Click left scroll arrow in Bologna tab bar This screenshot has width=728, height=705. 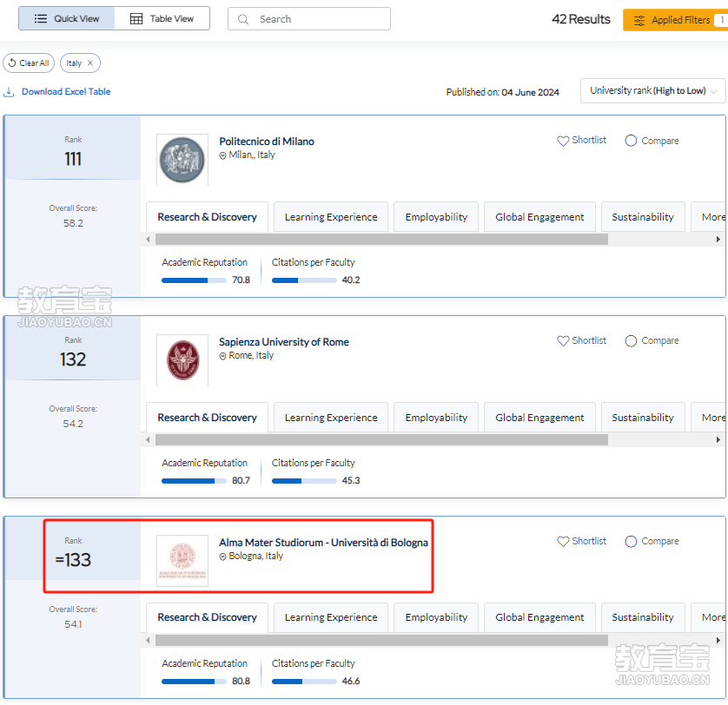pos(148,641)
